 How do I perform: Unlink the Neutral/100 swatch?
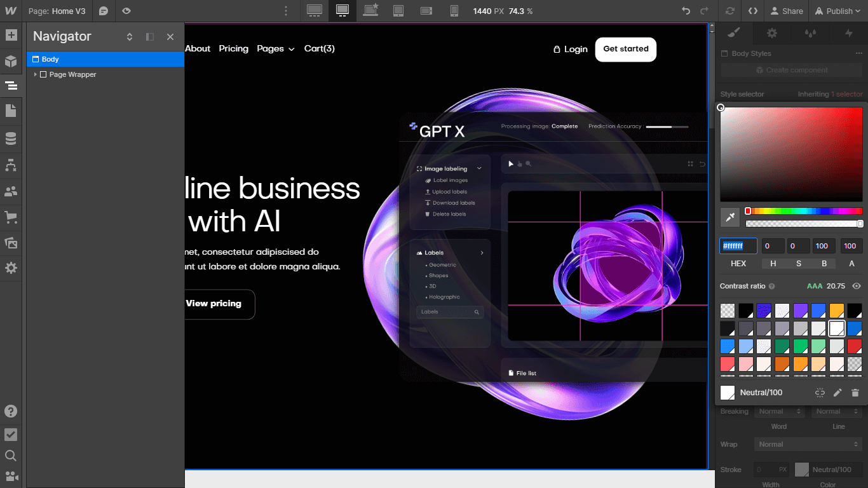point(820,393)
